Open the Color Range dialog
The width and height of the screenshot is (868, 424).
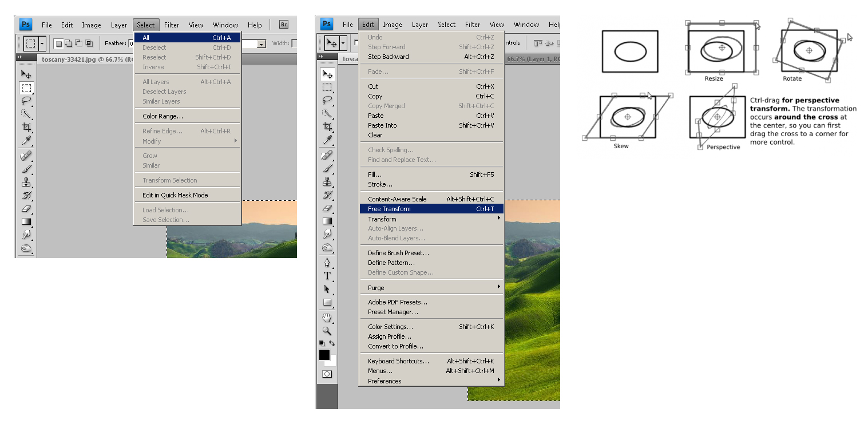tap(162, 116)
